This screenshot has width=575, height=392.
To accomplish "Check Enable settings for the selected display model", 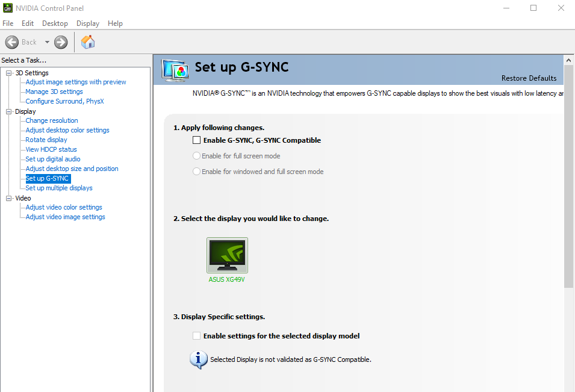I will point(196,336).
